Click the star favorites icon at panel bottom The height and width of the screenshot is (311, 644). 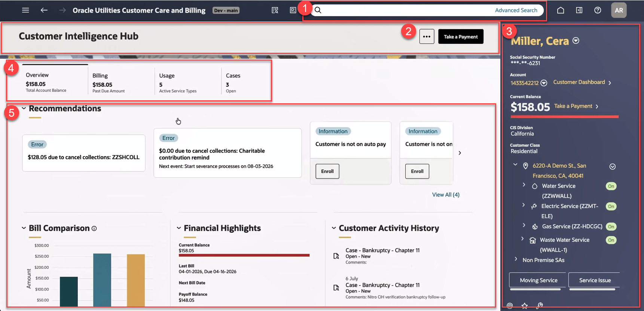525,306
